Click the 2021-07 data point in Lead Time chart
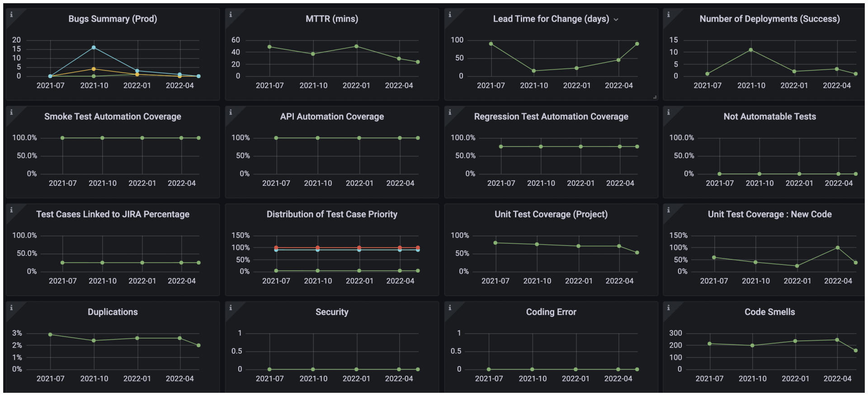Image resolution: width=868 pixels, height=396 pixels. [491, 44]
